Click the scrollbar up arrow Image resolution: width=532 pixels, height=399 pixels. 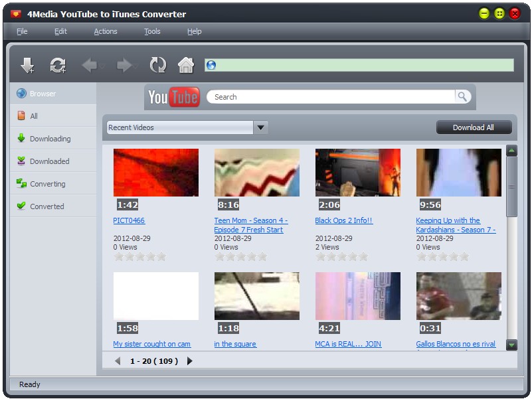click(x=511, y=150)
